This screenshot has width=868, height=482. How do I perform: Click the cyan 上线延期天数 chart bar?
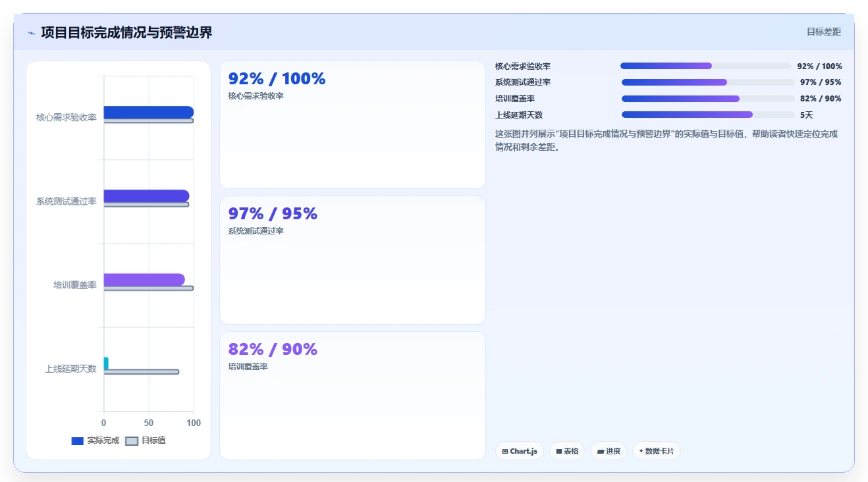[x=106, y=363]
